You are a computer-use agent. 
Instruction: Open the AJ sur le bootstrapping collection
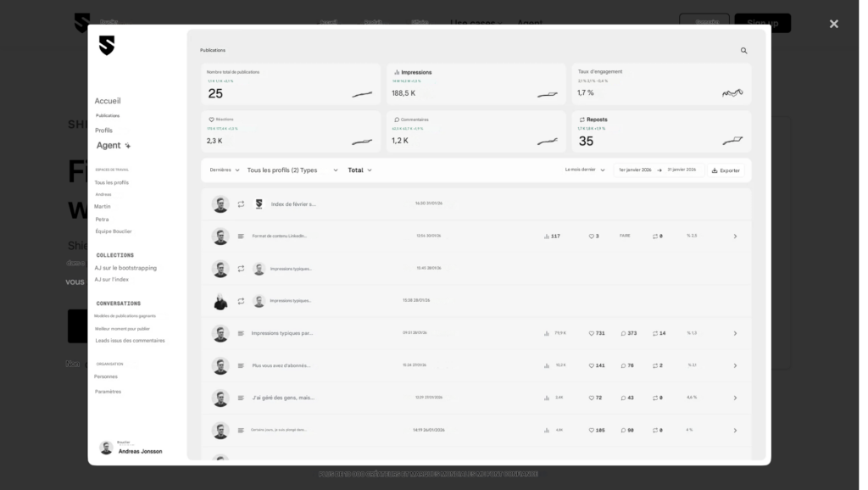pos(124,266)
